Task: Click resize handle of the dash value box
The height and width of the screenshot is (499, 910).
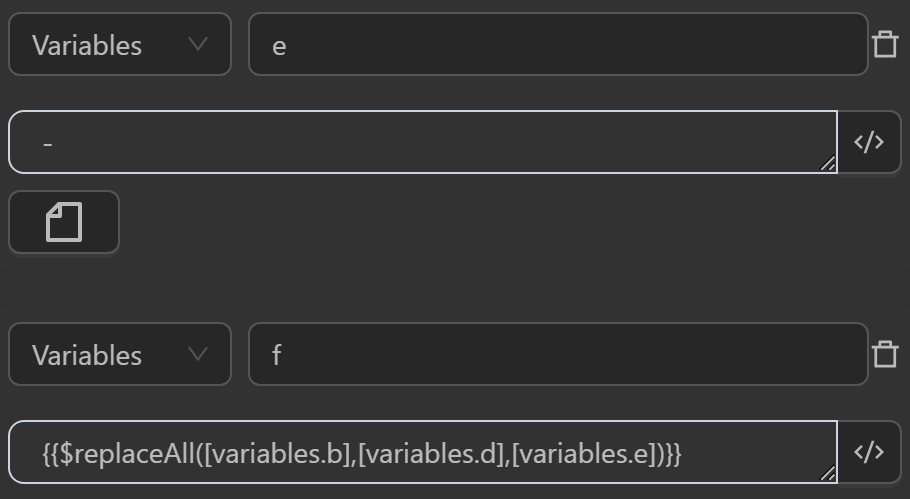Action: 828,164
